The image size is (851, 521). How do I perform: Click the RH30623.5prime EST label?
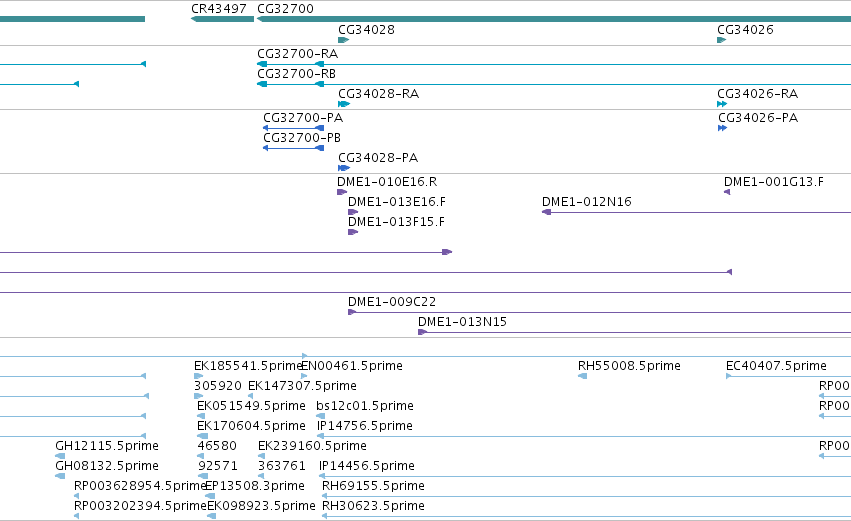tap(373, 505)
